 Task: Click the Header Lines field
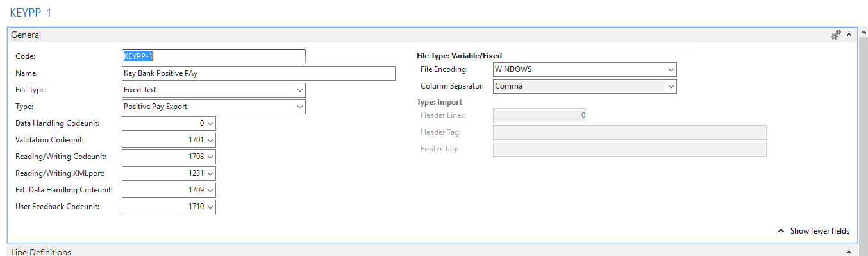pyautogui.click(x=540, y=115)
